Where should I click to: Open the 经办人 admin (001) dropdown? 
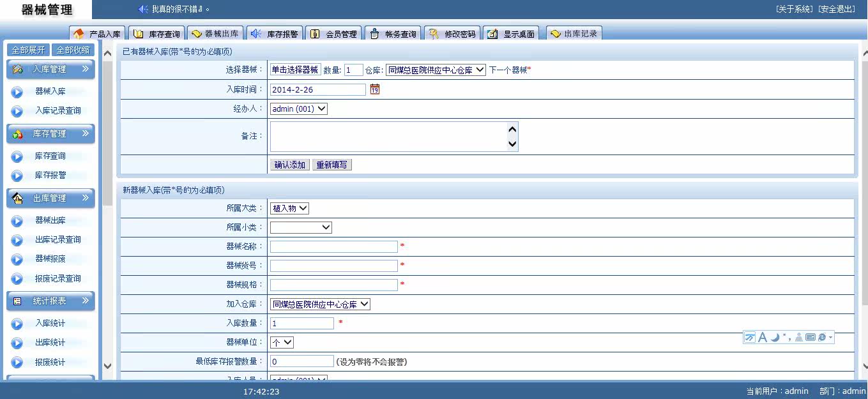pos(298,109)
